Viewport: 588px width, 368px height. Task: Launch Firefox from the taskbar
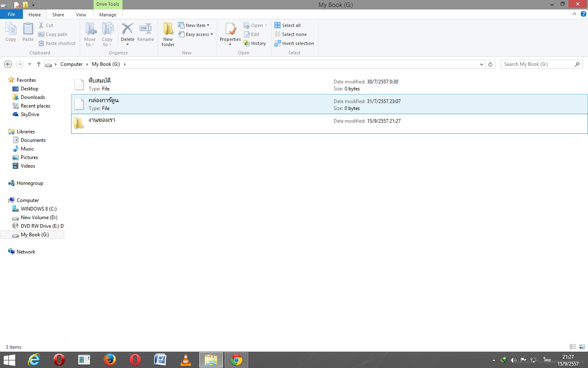point(109,360)
